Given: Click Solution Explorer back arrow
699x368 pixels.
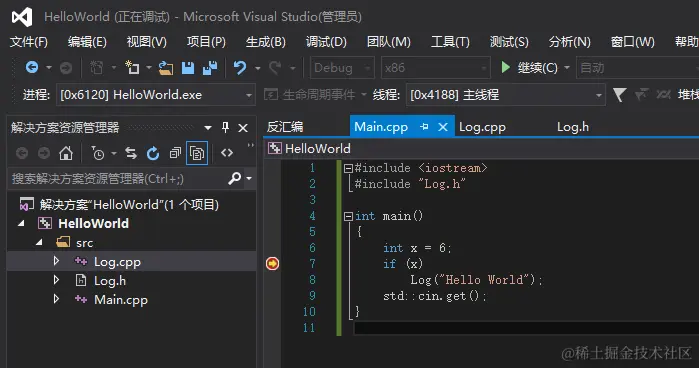Looking at the screenshot, I should [x=22, y=153].
